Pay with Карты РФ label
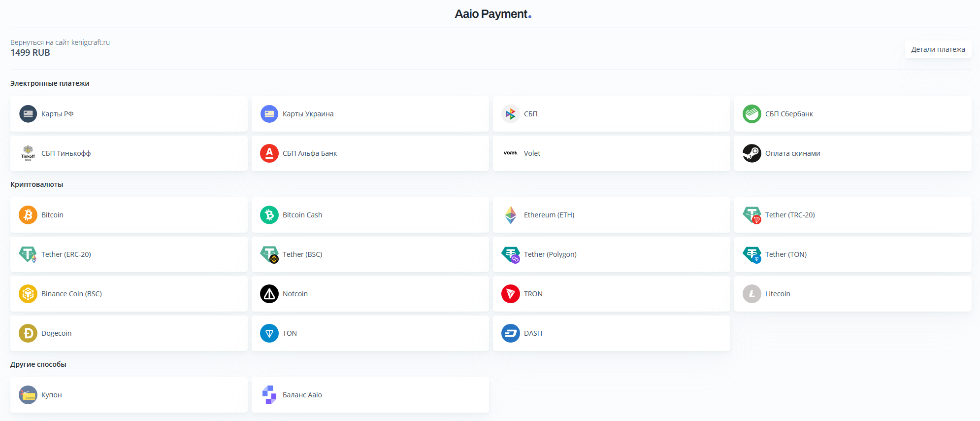 pyautogui.click(x=58, y=114)
